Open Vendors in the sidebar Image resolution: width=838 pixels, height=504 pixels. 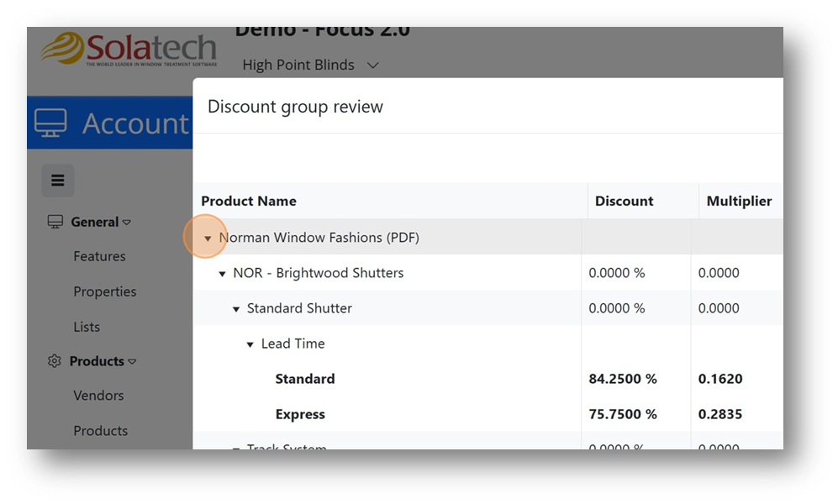tap(98, 395)
